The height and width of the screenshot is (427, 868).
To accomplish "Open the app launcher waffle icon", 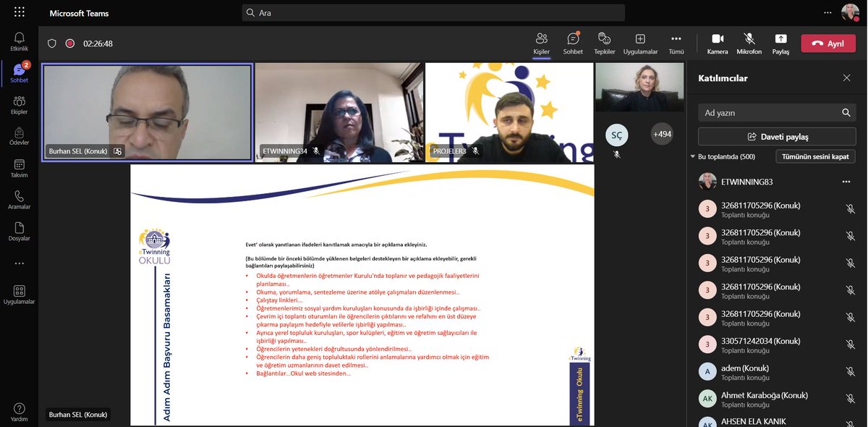I will click(19, 12).
